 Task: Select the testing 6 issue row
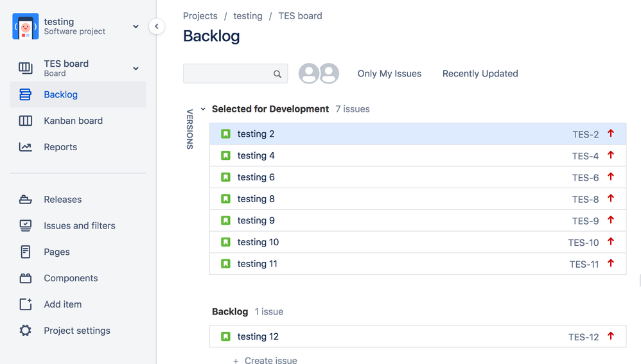417,177
